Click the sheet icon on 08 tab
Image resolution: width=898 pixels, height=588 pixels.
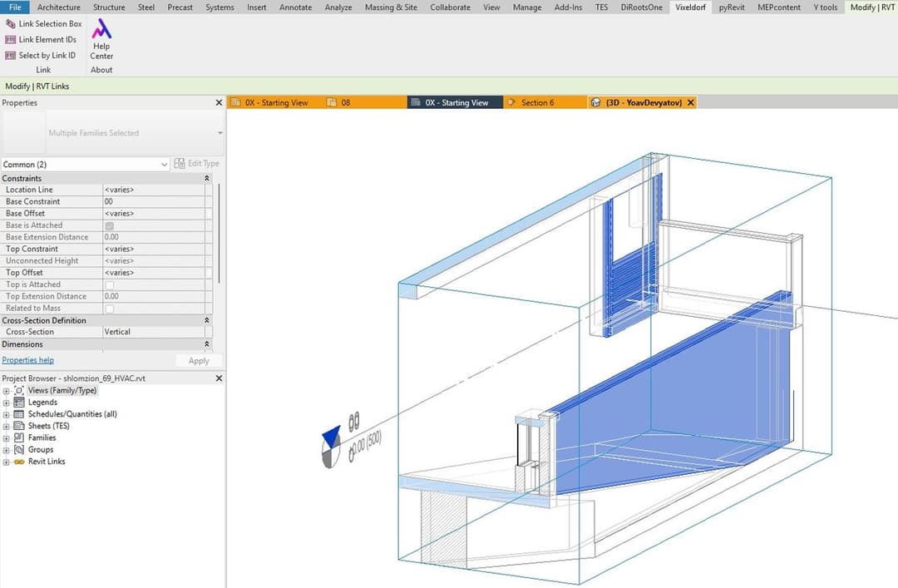pyautogui.click(x=331, y=102)
